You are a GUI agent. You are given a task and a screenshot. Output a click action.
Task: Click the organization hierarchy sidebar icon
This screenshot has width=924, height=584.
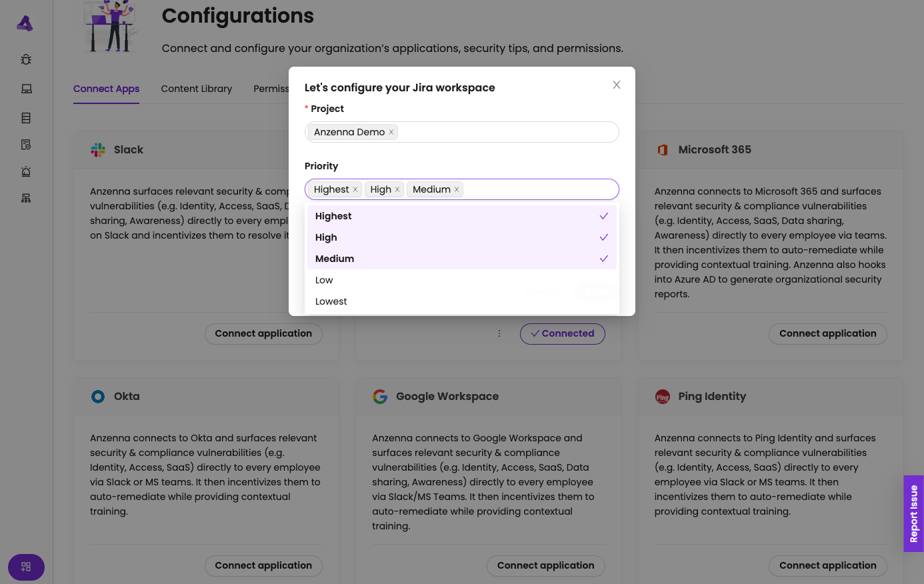pyautogui.click(x=26, y=198)
